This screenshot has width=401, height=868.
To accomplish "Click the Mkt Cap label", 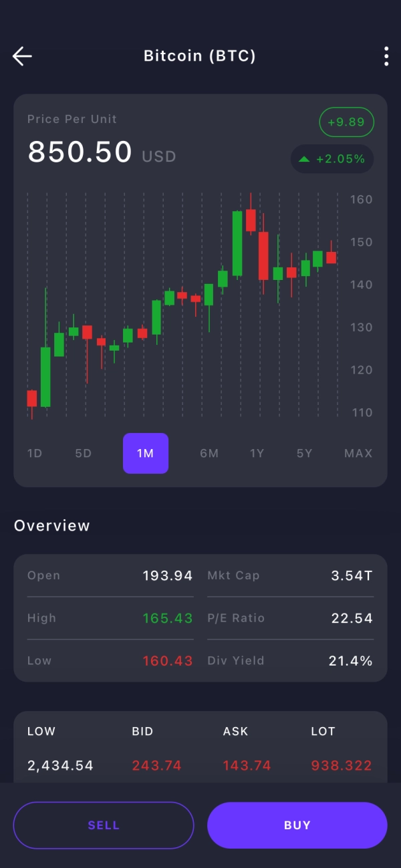I will [233, 575].
